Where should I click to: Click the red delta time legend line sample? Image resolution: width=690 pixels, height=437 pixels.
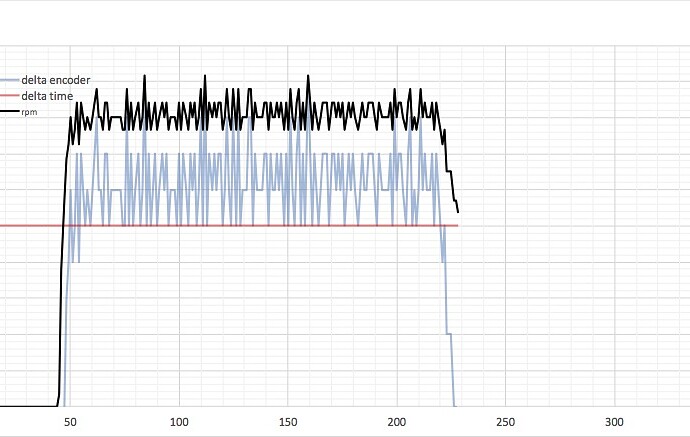(10, 95)
